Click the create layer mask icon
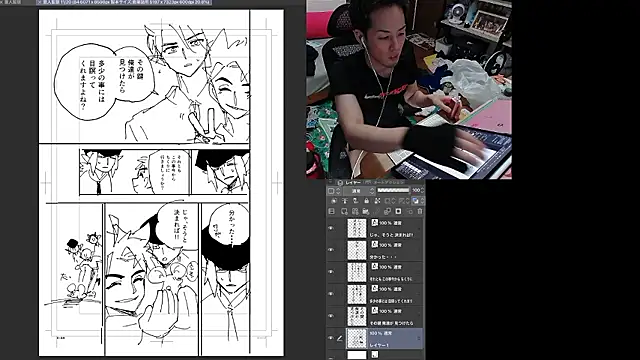 tap(398, 211)
